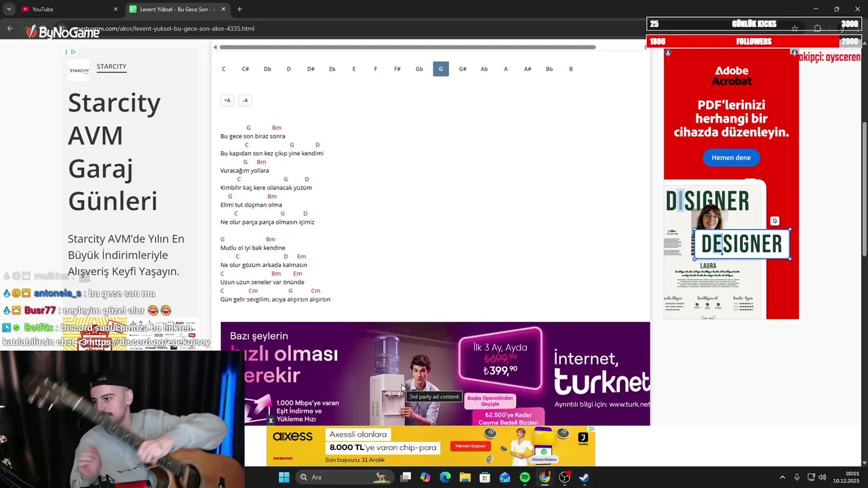The height and width of the screenshot is (488, 868).
Task: Click the Başka Operatörden Geçişte badge
Action: tap(490, 401)
